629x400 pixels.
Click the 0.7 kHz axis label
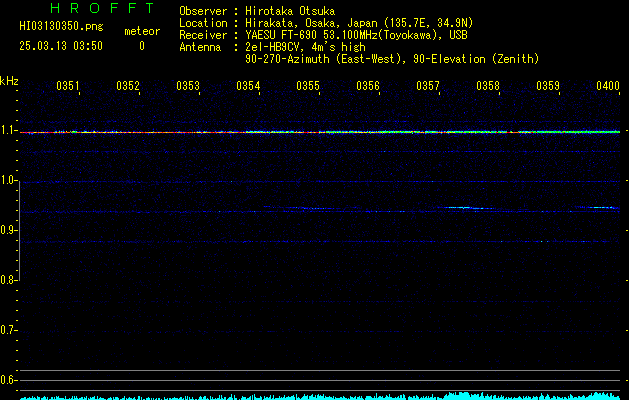(x=8, y=330)
